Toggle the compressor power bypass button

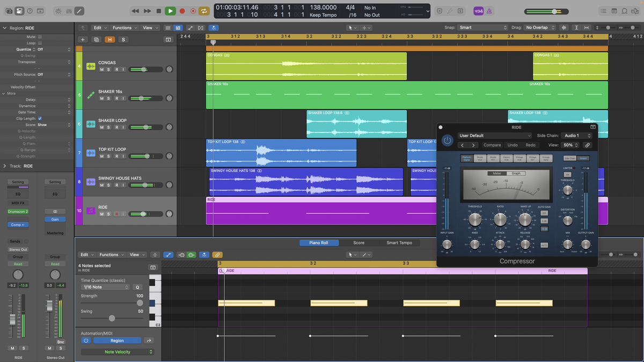pos(447,141)
